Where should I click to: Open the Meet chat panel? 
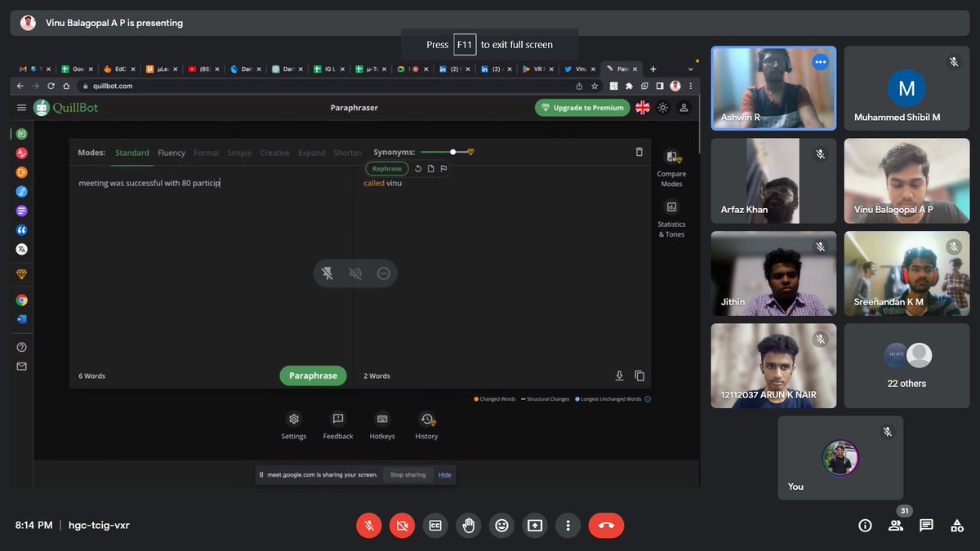[x=926, y=526]
